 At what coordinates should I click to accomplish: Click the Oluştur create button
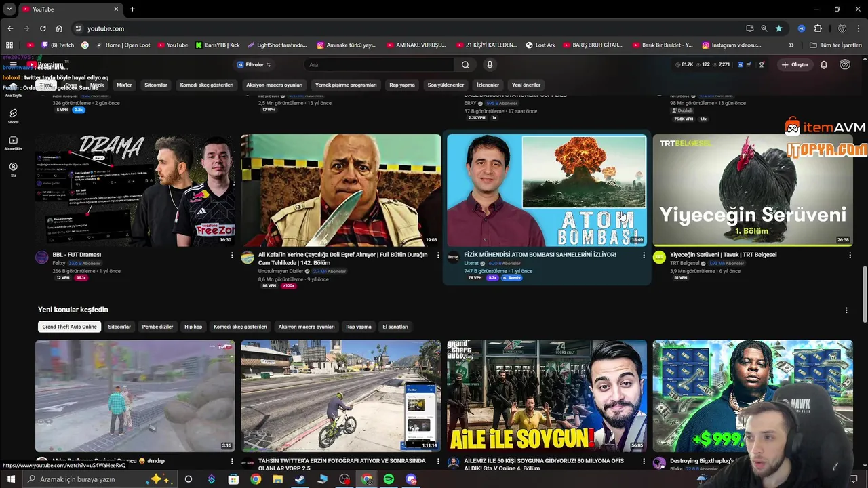tap(795, 65)
